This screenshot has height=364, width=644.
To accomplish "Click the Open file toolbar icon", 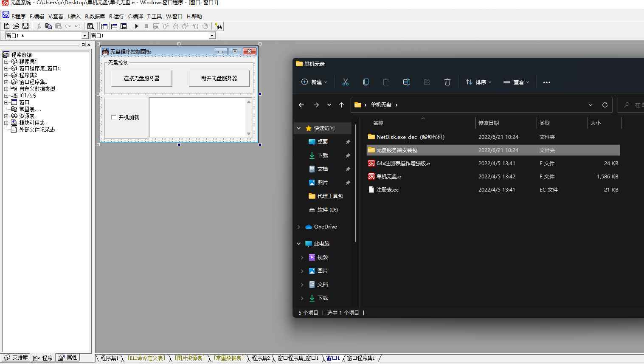I will [16, 26].
